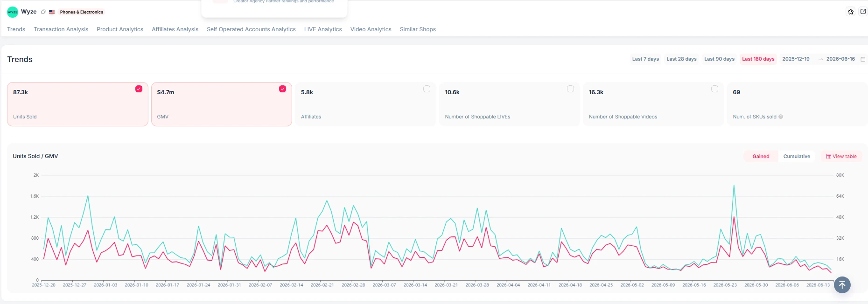Open the Video Analytics tab
The image size is (868, 304).
coord(371,29)
